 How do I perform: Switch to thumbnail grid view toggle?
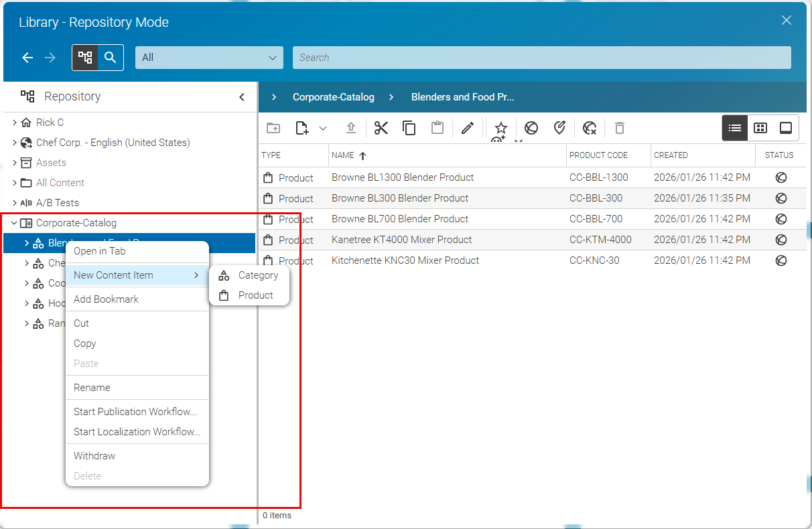[760, 128]
